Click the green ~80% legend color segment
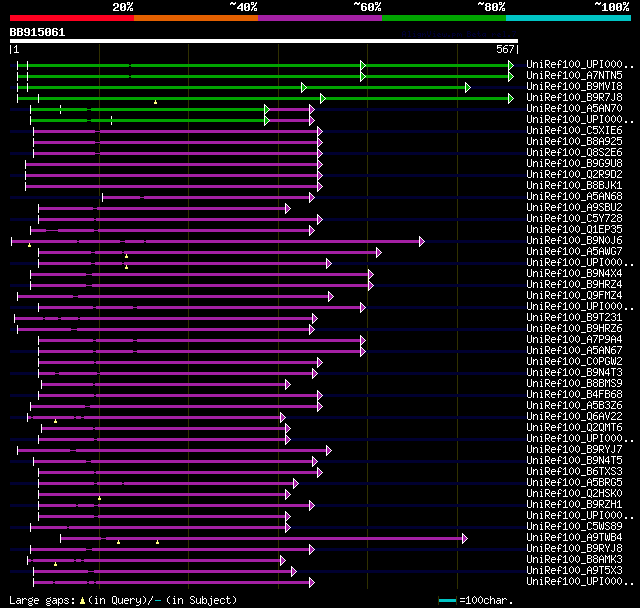The image size is (640, 608). point(444,18)
